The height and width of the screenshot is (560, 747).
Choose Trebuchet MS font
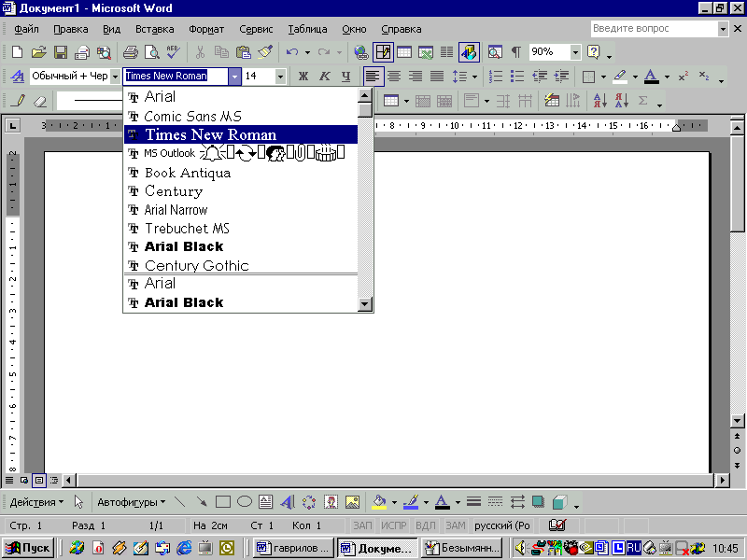[x=241, y=229]
